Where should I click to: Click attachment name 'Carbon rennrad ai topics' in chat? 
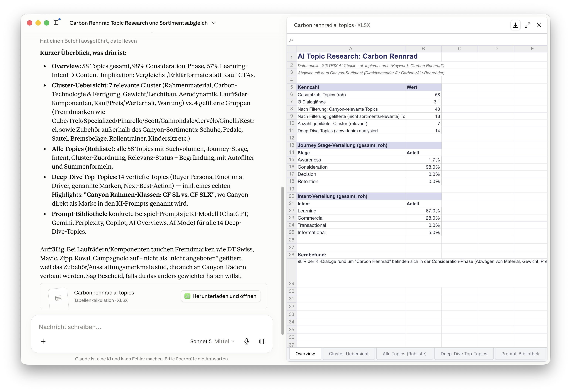pyautogui.click(x=104, y=293)
